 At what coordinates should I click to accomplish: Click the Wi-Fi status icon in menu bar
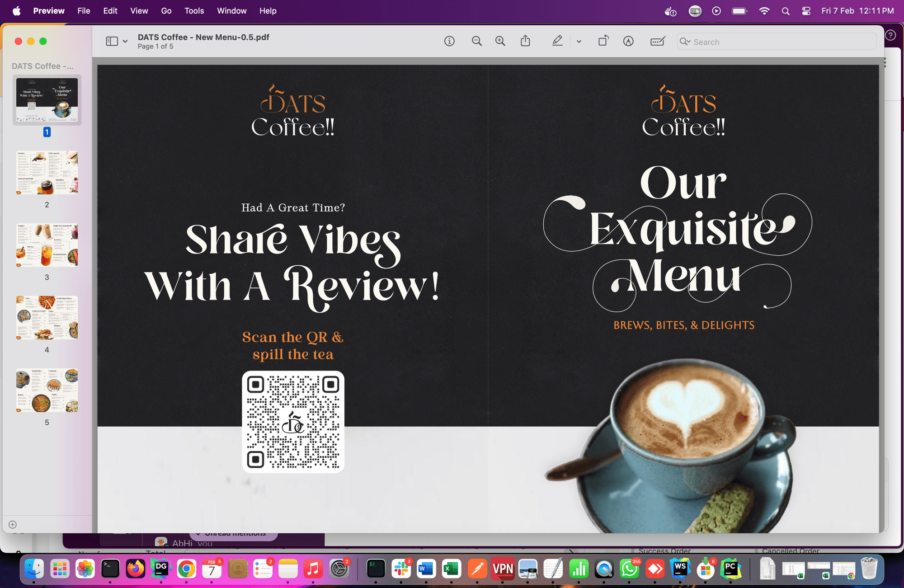pos(764,11)
